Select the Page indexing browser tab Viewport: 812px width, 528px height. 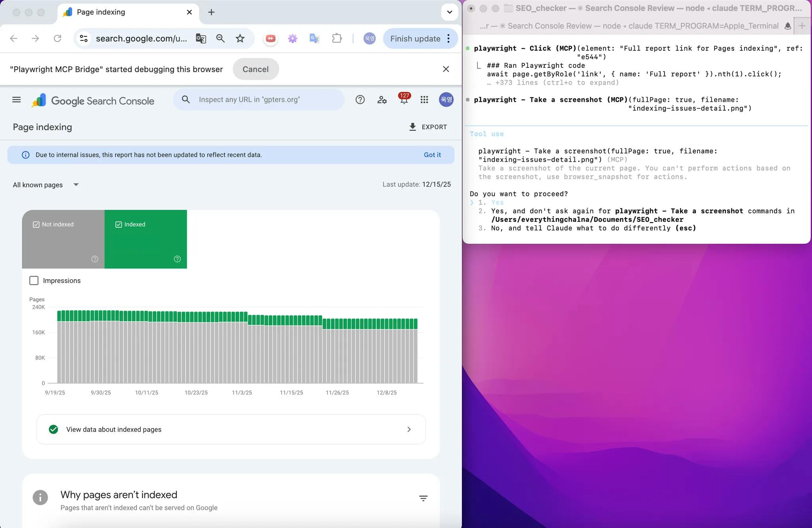101,12
